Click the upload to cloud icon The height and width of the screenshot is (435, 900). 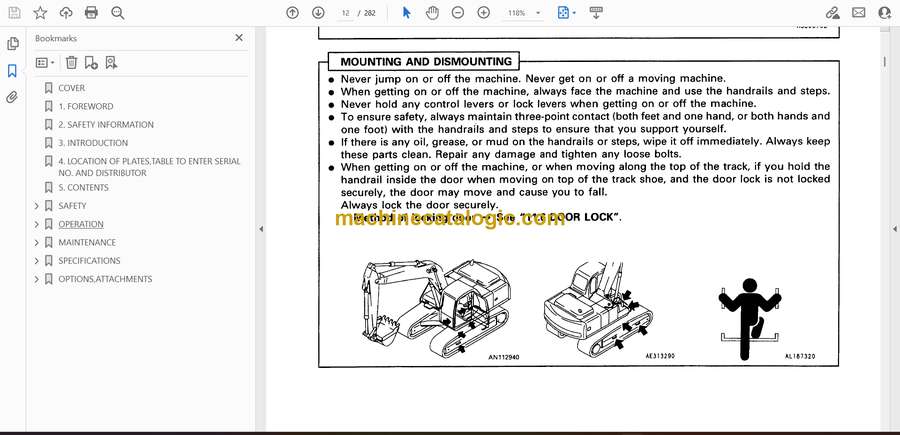(x=66, y=12)
